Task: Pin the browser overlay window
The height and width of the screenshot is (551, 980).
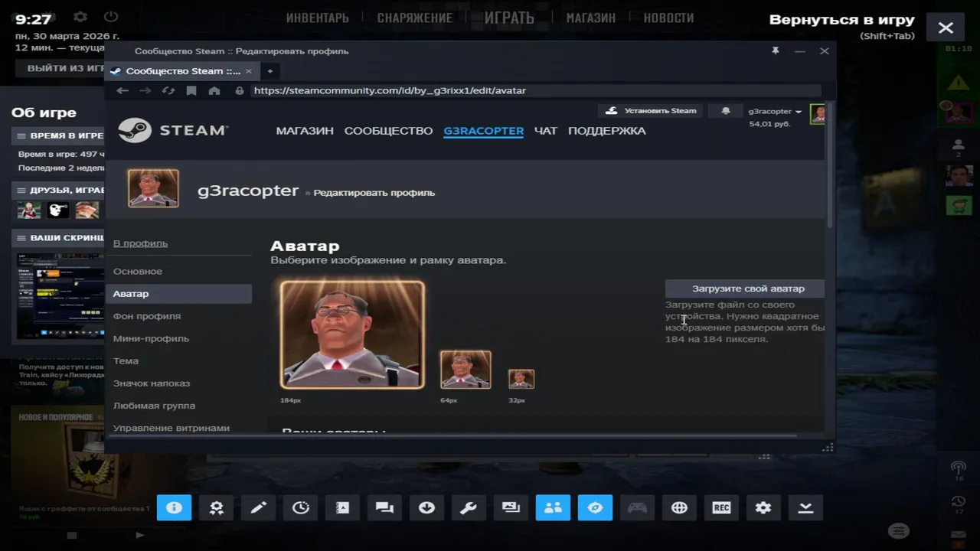Action: tap(775, 51)
